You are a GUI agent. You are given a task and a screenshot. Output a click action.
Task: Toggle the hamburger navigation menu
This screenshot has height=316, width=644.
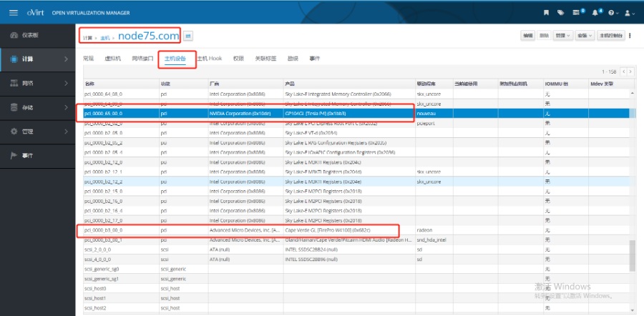(14, 13)
